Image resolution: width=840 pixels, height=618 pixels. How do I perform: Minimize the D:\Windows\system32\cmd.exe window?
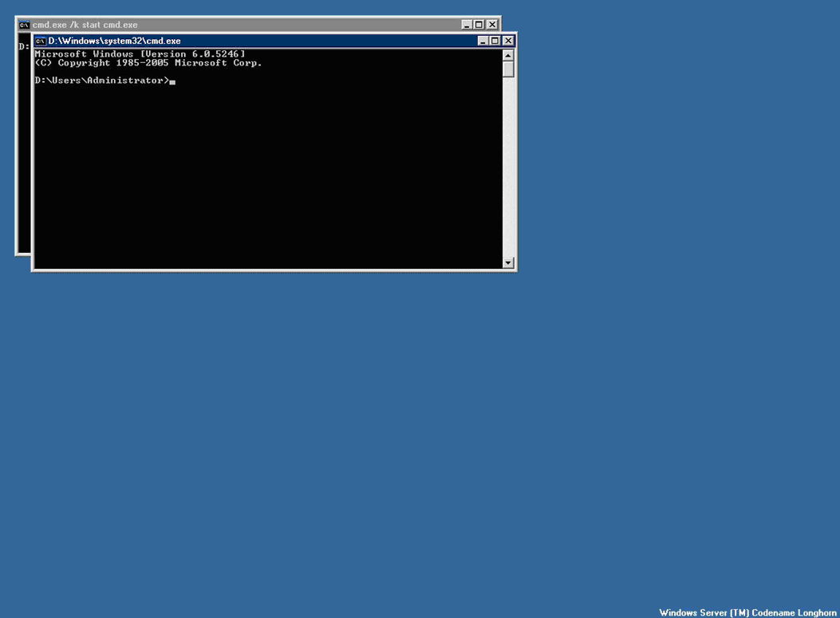pyautogui.click(x=483, y=41)
